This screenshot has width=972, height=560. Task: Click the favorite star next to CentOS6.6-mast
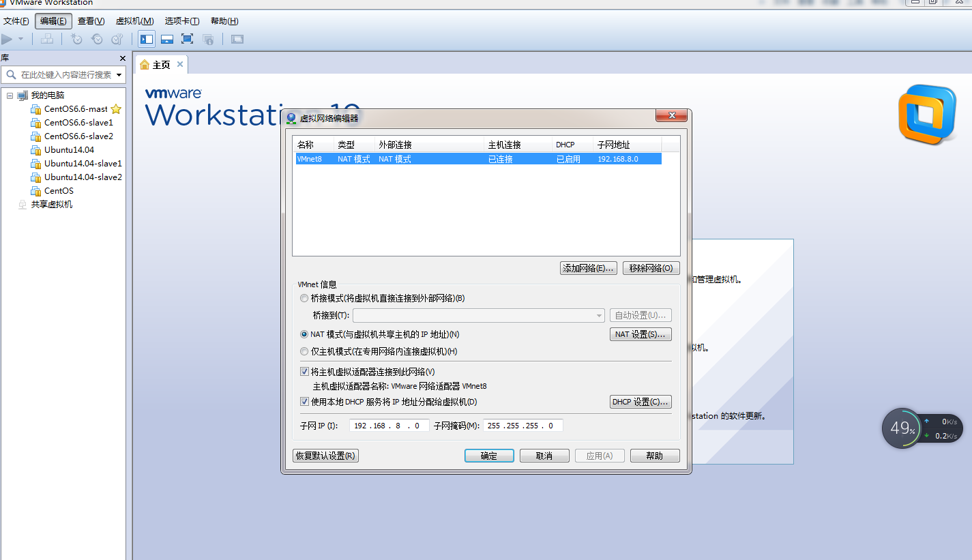[x=116, y=109]
